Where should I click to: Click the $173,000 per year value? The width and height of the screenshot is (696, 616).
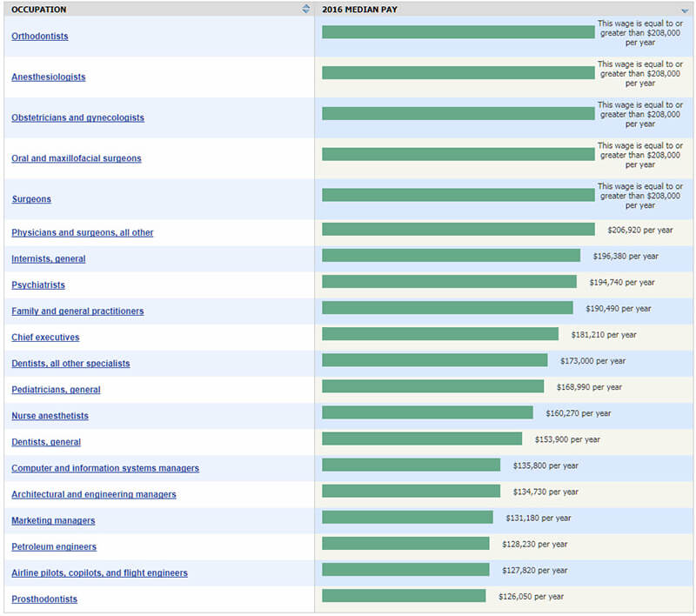coord(592,361)
